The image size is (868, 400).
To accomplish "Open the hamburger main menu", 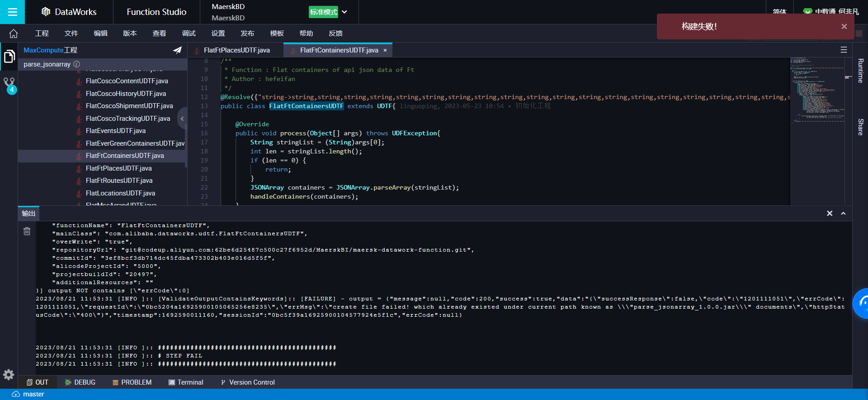I will 12,12.
